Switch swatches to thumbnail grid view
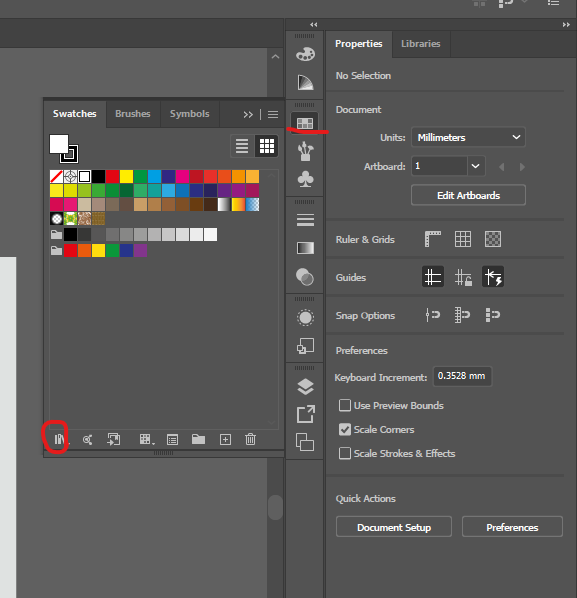The image size is (577, 598). point(267,146)
